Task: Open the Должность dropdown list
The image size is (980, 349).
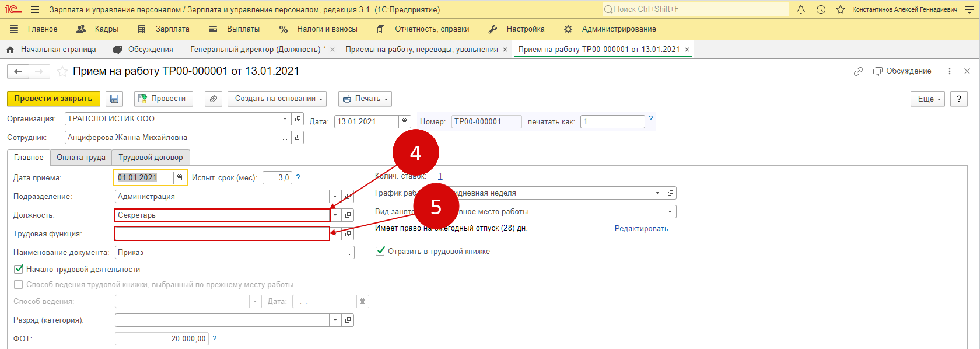Action: point(335,215)
